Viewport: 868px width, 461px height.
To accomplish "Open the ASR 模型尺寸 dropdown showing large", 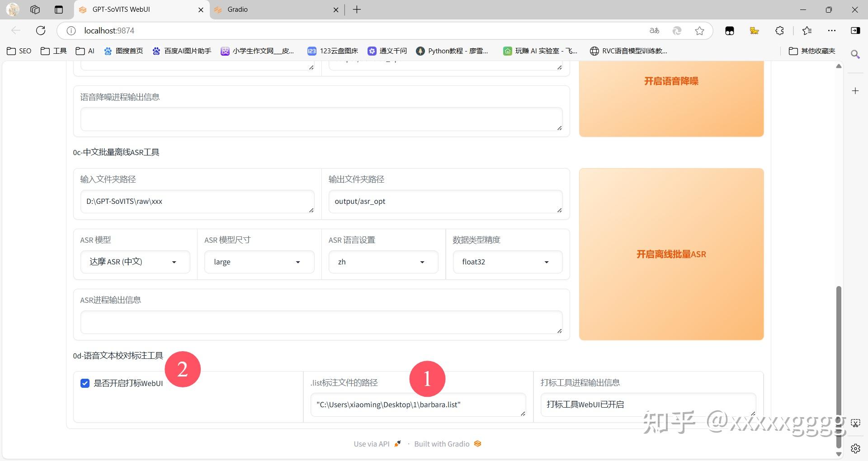I will (259, 262).
